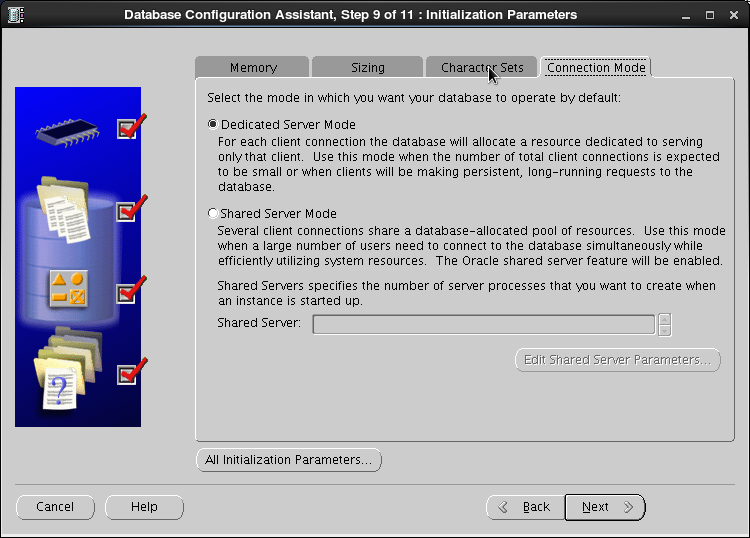
Task: Click the documents folder icon on database
Action: tap(64, 209)
